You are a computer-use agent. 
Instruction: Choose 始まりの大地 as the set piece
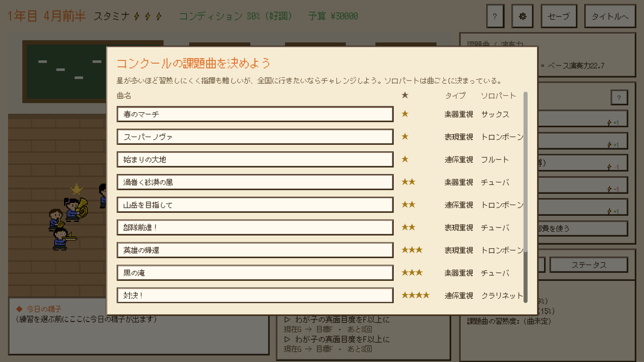[255, 160]
